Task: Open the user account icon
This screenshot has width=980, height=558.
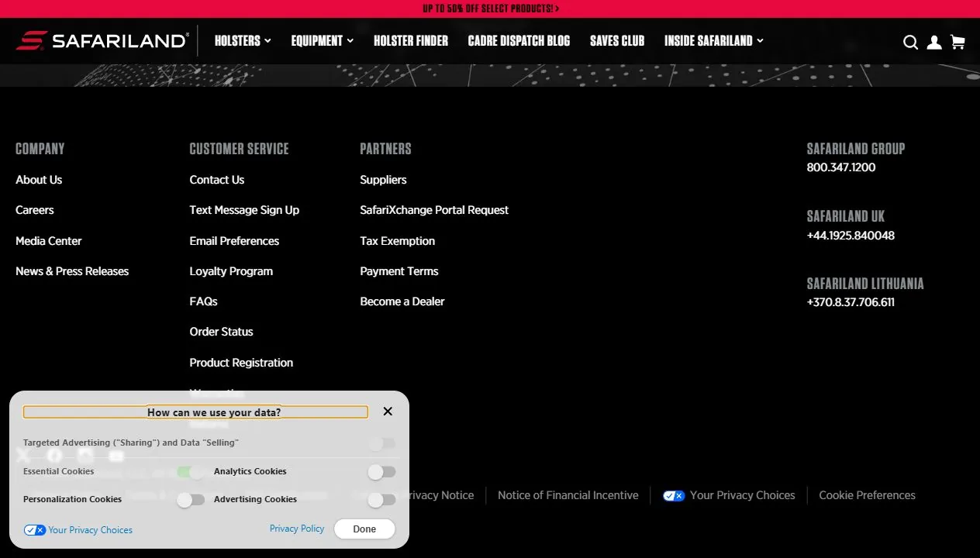Action: [934, 42]
